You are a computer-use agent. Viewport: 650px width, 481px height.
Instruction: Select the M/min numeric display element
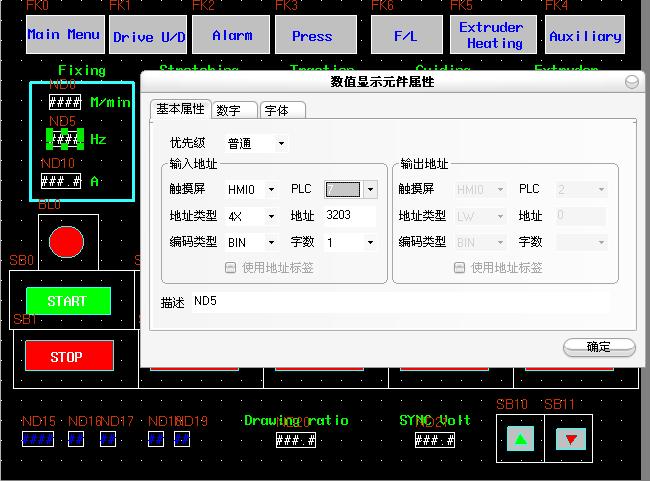point(65,102)
